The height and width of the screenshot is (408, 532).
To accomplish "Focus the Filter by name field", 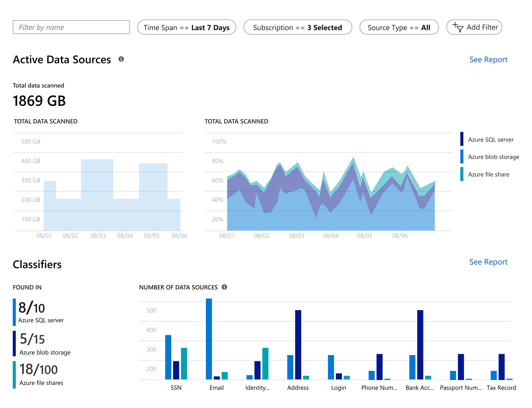I will (71, 27).
